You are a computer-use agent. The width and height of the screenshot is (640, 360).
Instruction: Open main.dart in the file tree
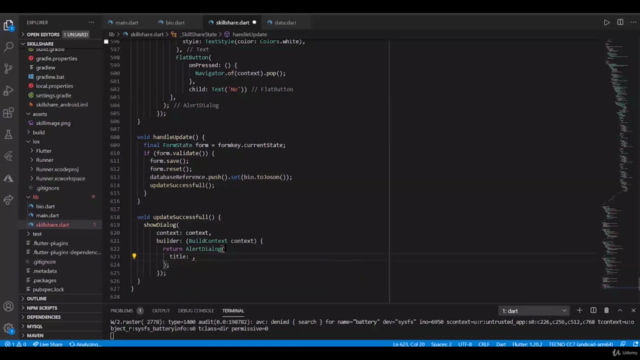(60, 215)
